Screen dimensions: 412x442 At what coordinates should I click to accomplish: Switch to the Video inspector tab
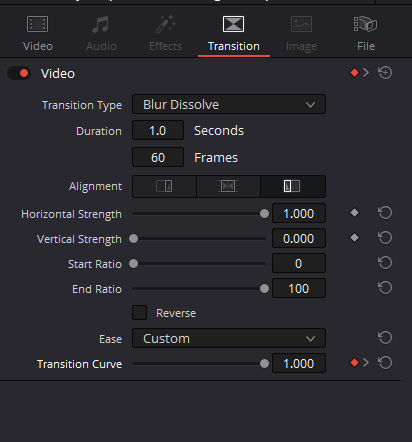(38, 33)
